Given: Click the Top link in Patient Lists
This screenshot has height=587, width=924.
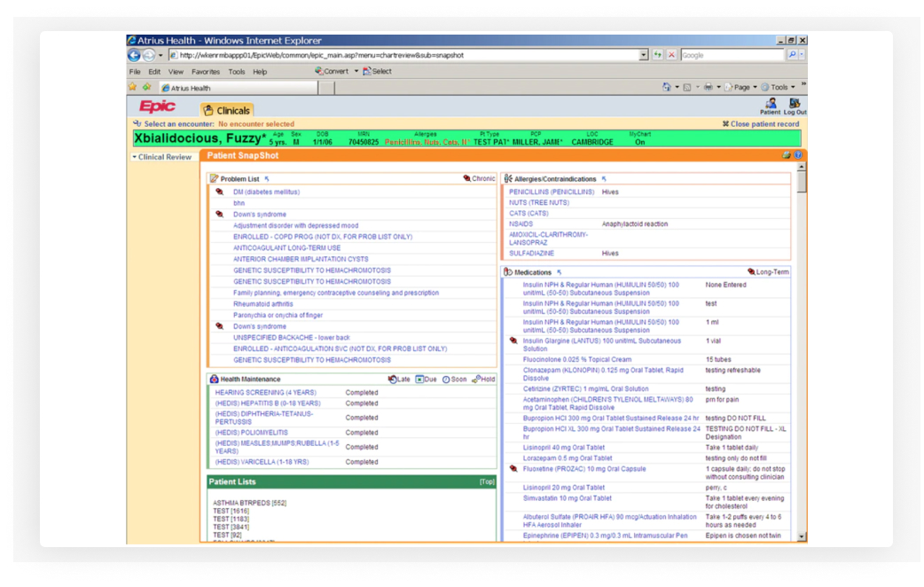Looking at the screenshot, I should (x=487, y=482).
